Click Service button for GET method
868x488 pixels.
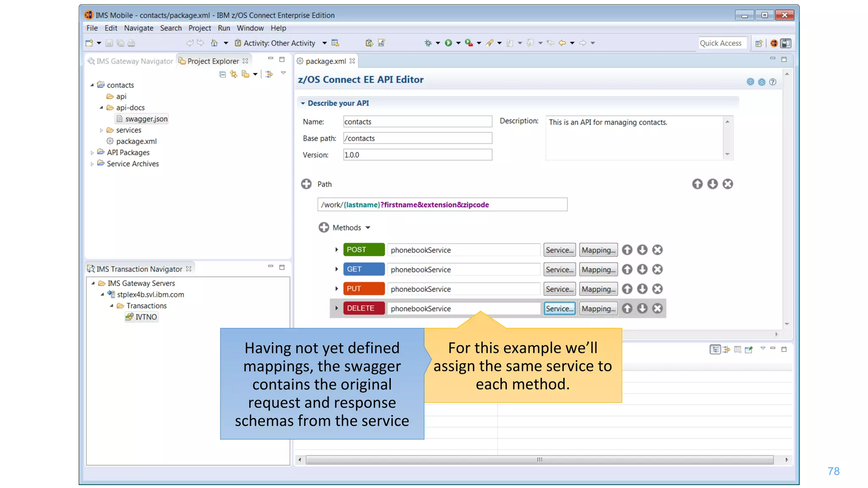pos(559,269)
